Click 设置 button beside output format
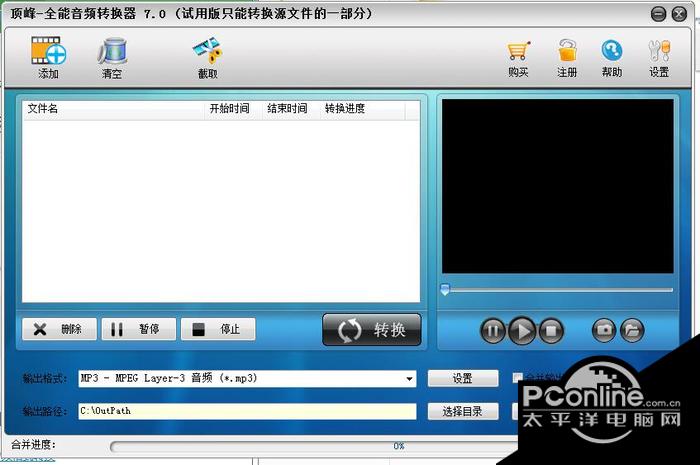This screenshot has height=465, width=700. pos(463,378)
